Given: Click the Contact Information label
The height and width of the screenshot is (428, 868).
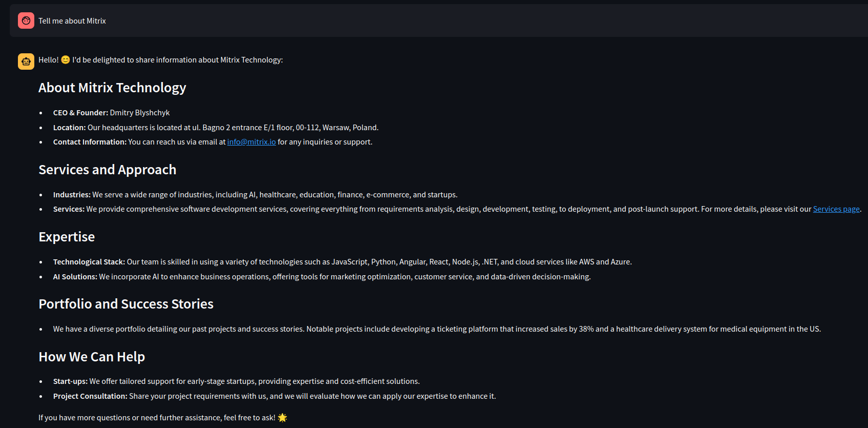Looking at the screenshot, I should tap(90, 142).
